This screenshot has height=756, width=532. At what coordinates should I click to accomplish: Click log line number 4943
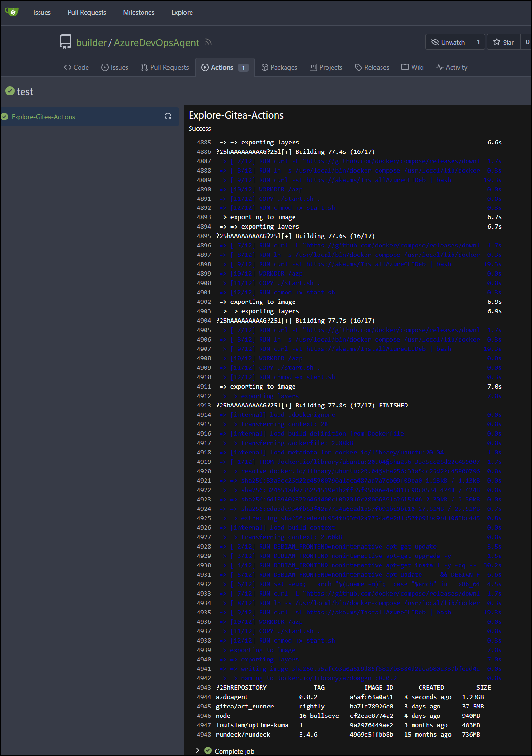(204, 687)
